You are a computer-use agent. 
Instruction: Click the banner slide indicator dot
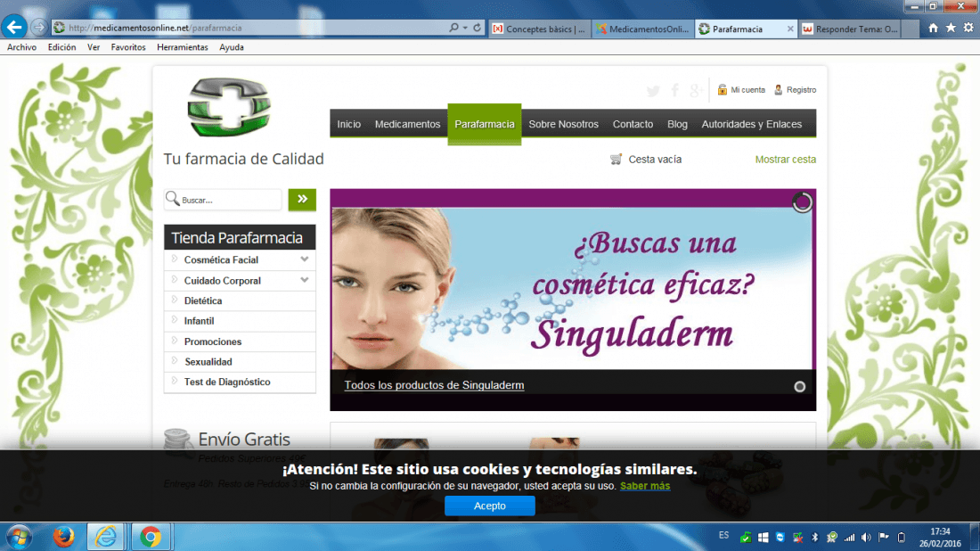pos(799,387)
